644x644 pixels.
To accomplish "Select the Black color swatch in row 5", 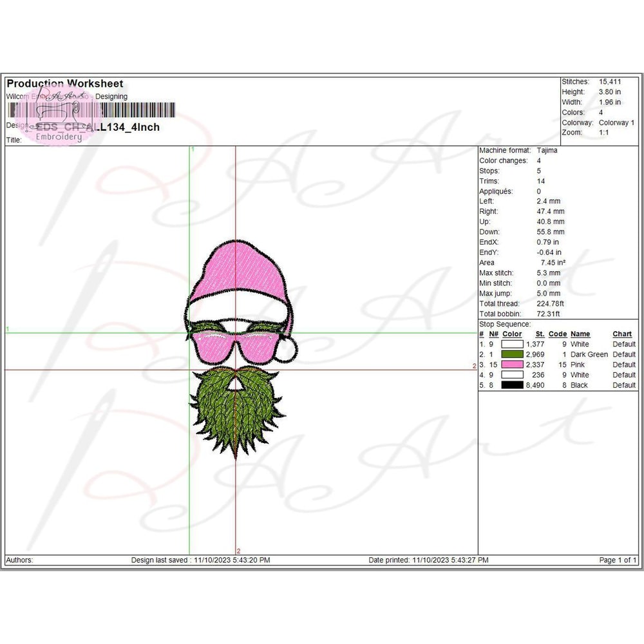I will (513, 385).
